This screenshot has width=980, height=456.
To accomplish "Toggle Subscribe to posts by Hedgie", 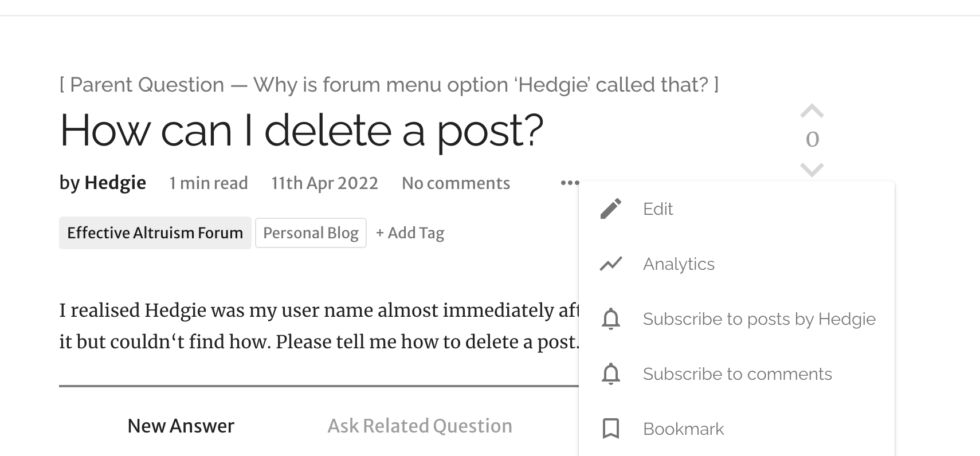I will [x=759, y=319].
